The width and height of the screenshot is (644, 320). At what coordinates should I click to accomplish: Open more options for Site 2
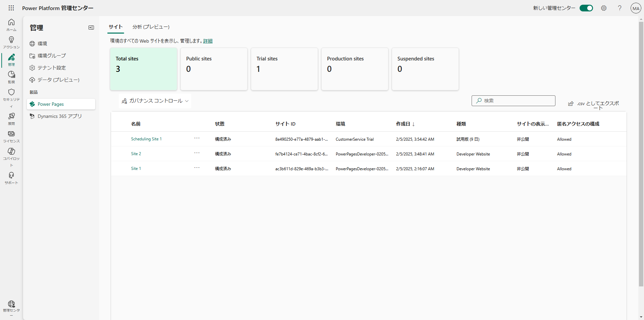click(197, 153)
